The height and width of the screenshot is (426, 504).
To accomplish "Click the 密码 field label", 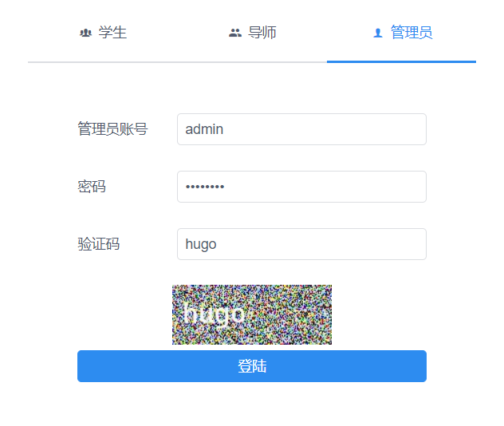I will click(92, 187).
